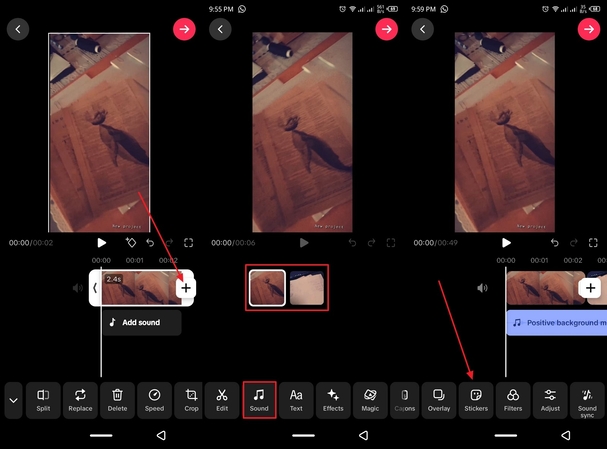The width and height of the screenshot is (607, 449).
Task: Open the Sound sync tool
Action: (x=587, y=400)
